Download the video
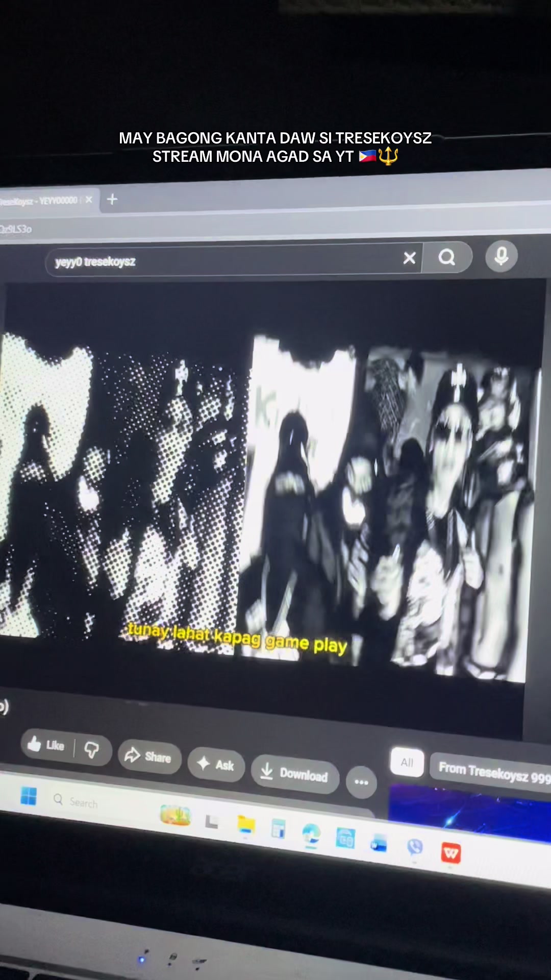551x980 pixels. click(295, 774)
